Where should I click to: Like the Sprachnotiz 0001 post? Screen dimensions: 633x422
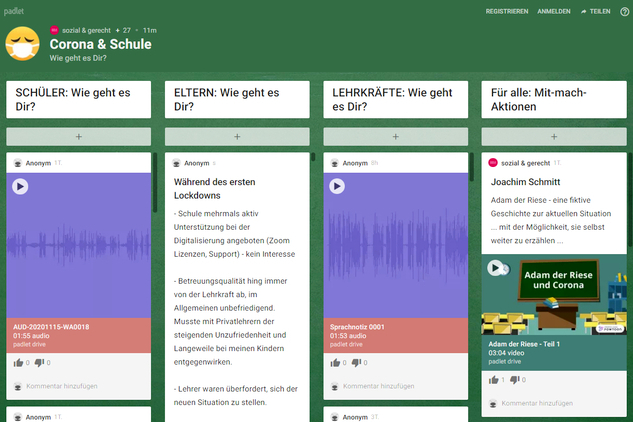pyautogui.click(x=336, y=363)
